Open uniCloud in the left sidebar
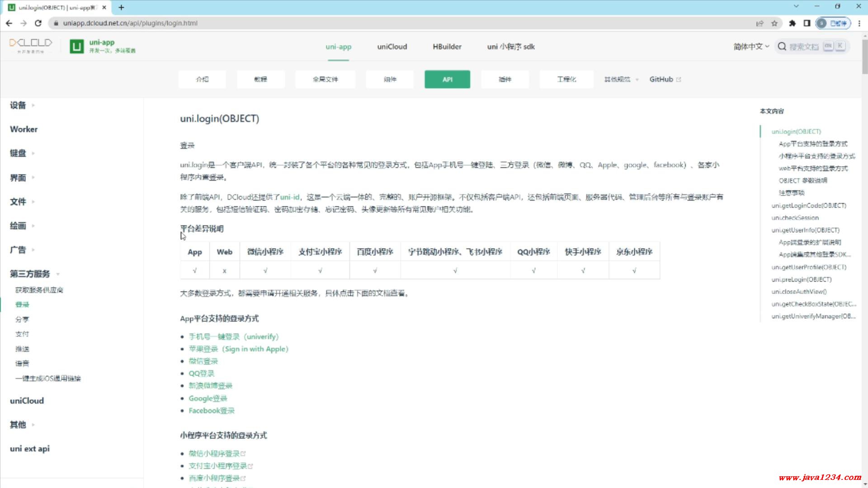Viewport: 868px width, 488px height. point(27,401)
